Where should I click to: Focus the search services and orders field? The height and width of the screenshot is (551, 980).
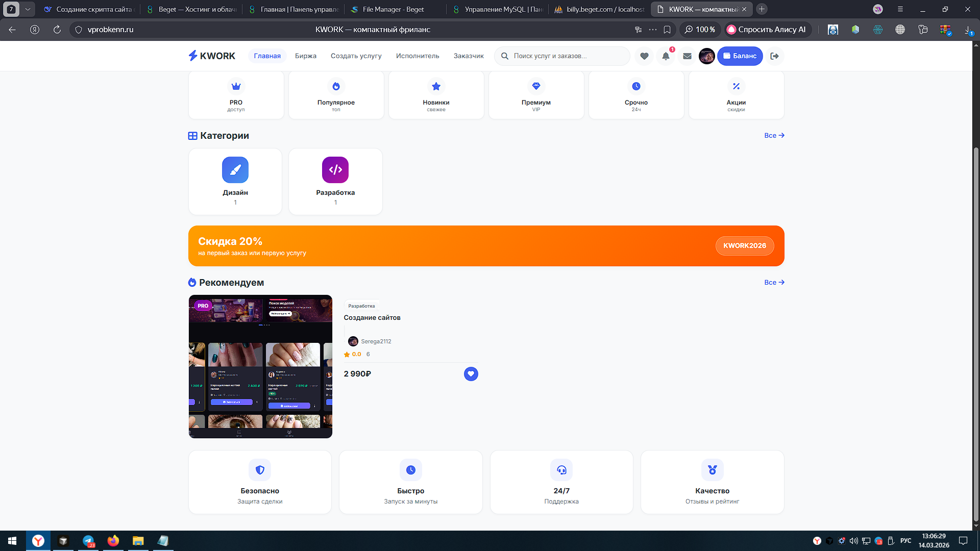point(562,56)
